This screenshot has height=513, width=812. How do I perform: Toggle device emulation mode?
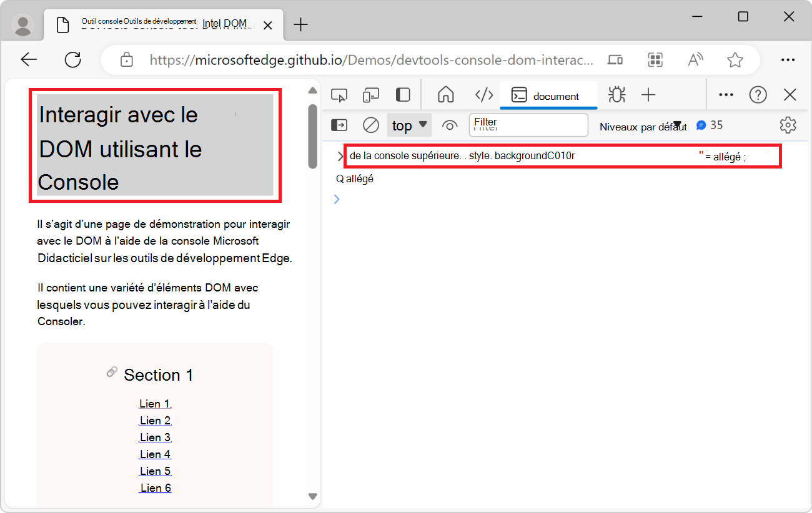tap(371, 94)
